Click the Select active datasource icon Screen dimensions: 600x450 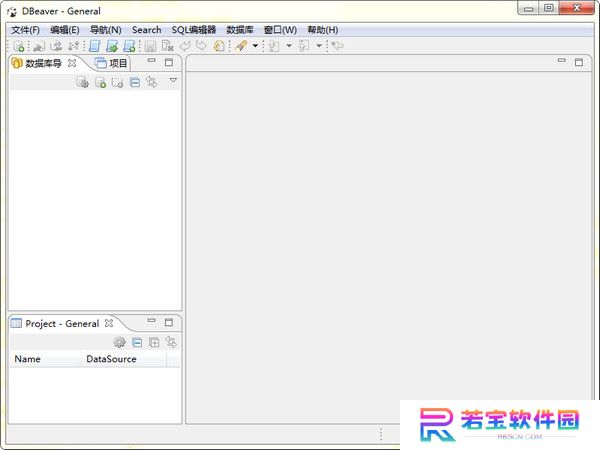pyautogui.click(x=274, y=46)
